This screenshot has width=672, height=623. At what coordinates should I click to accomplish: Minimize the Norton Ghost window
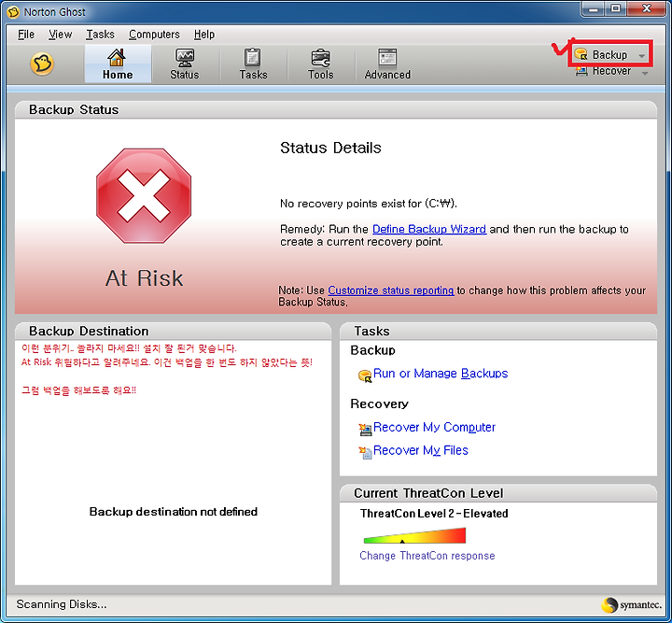[x=594, y=9]
